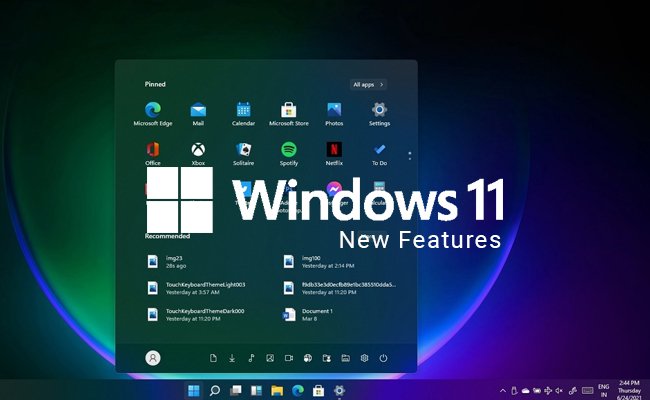Launch the pinned Office app

(x=153, y=151)
